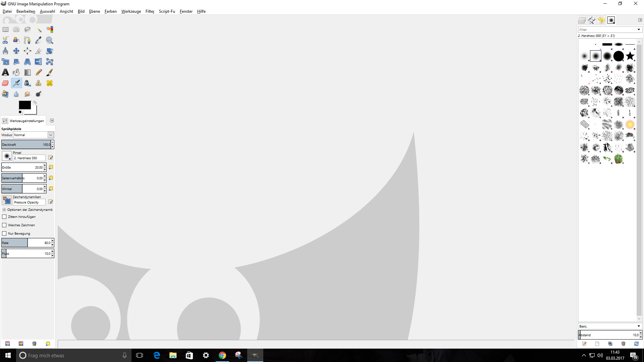Open the Script-Fu menu

pos(167,11)
